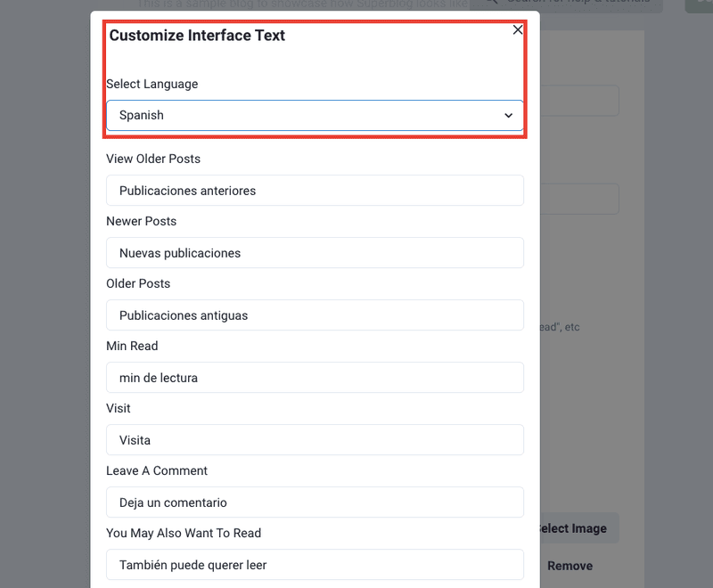Close the Customize Interface Text dialog
The width and height of the screenshot is (713, 588).
[518, 30]
